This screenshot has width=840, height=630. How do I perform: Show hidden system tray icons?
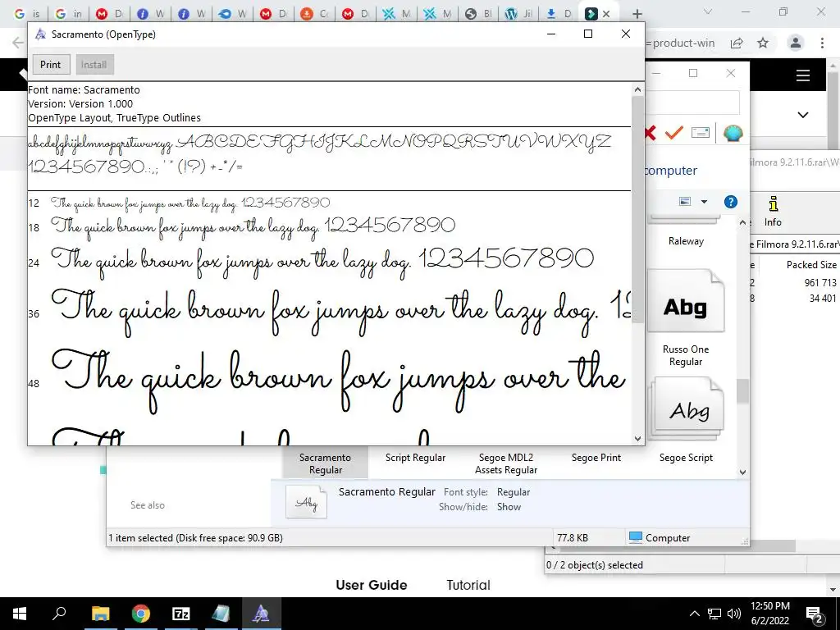pyautogui.click(x=694, y=614)
